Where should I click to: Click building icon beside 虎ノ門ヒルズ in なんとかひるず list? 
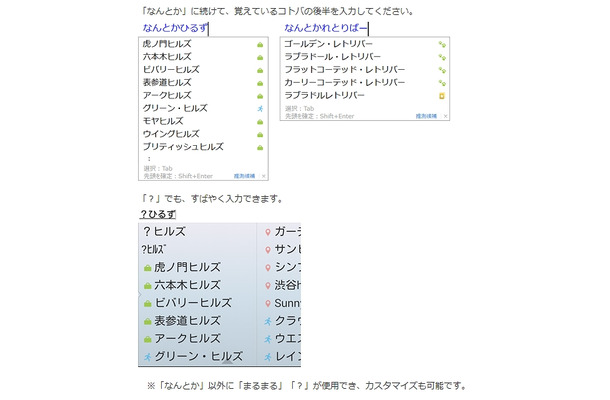point(260,45)
